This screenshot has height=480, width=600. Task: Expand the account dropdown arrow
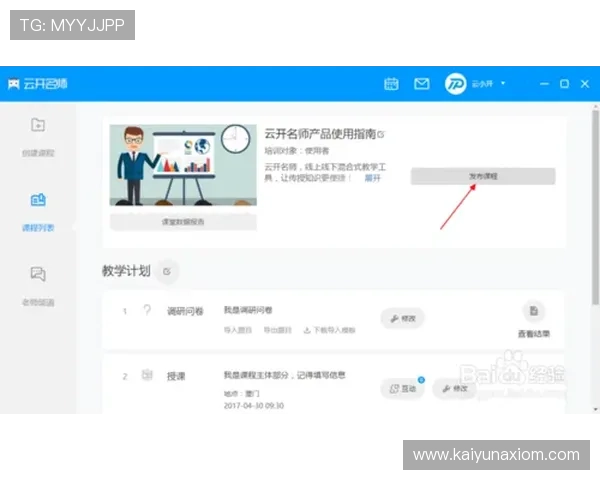tap(503, 83)
